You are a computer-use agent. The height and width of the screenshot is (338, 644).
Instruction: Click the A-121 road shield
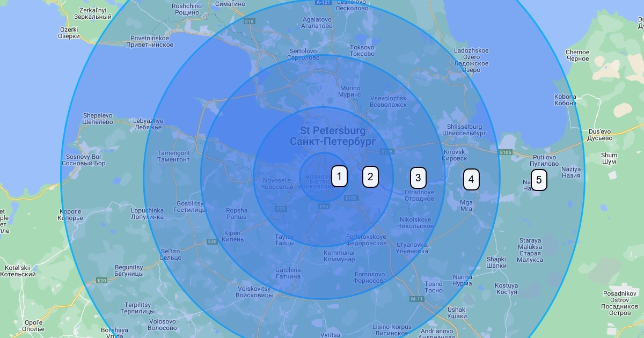click(x=323, y=2)
